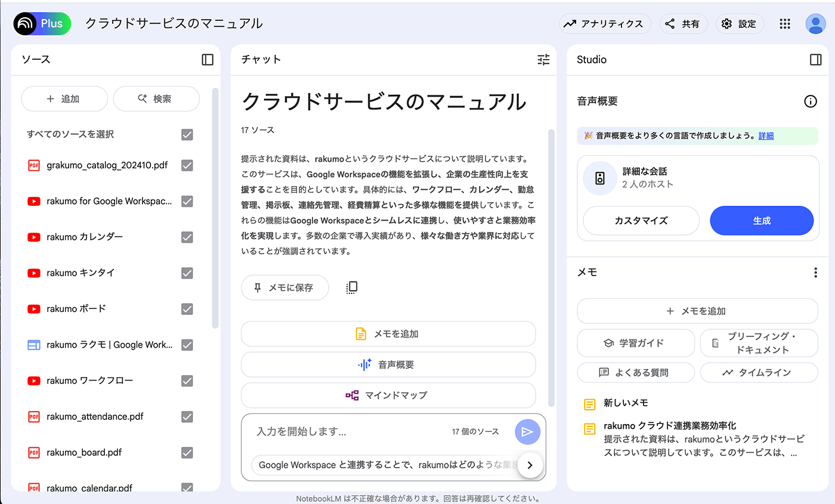Click YouTube icon of rakumo for Google Workspace

point(34,201)
